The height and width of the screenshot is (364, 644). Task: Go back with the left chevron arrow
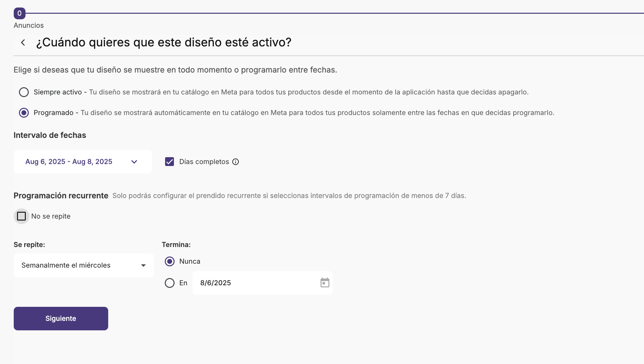tap(23, 42)
